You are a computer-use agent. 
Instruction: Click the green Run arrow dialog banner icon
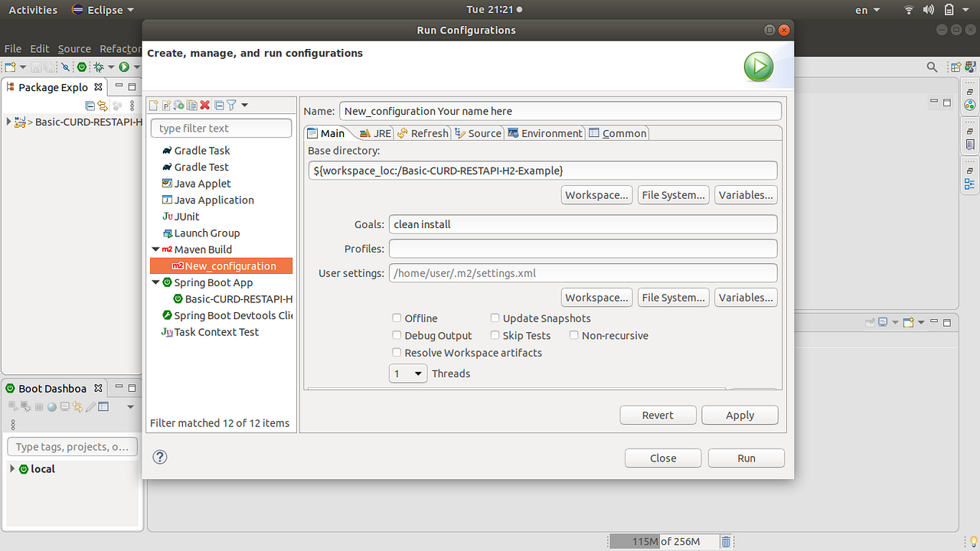pyautogui.click(x=759, y=67)
